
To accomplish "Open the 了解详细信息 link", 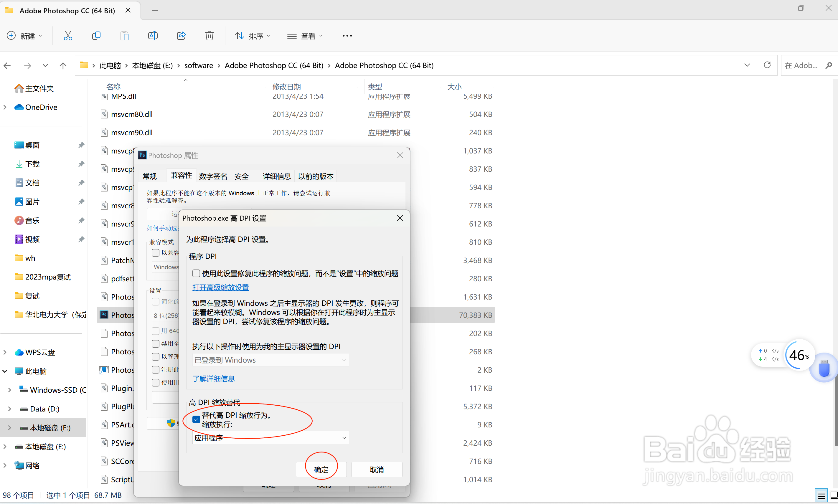I will click(213, 379).
